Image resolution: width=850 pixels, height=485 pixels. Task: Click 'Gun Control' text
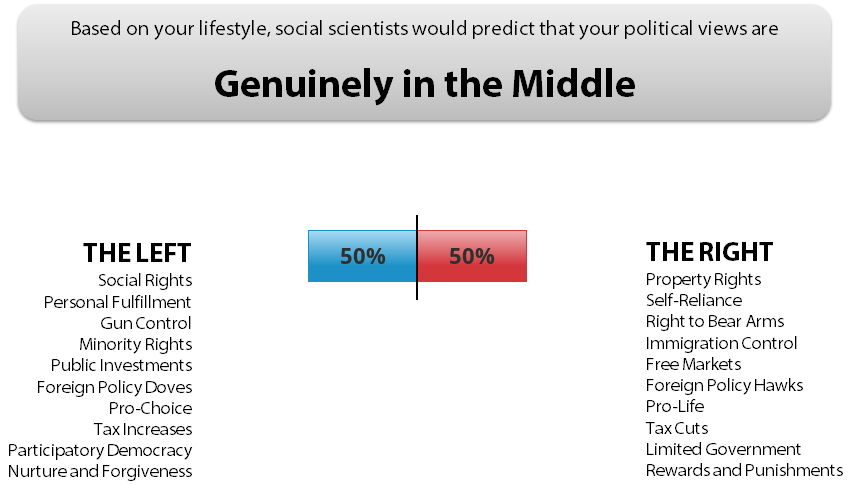(x=146, y=323)
